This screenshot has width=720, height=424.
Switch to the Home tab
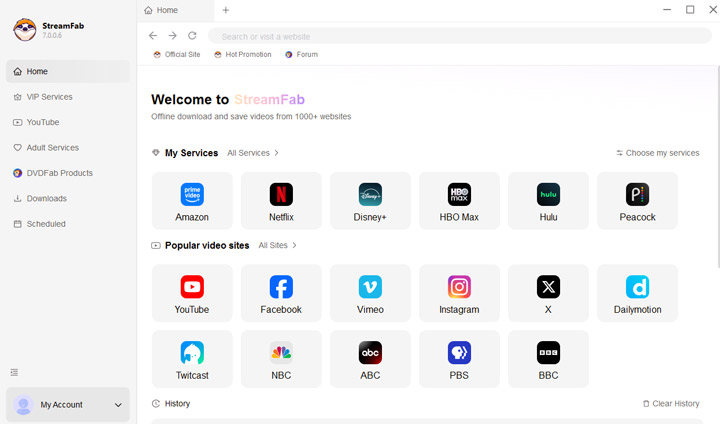(x=175, y=10)
